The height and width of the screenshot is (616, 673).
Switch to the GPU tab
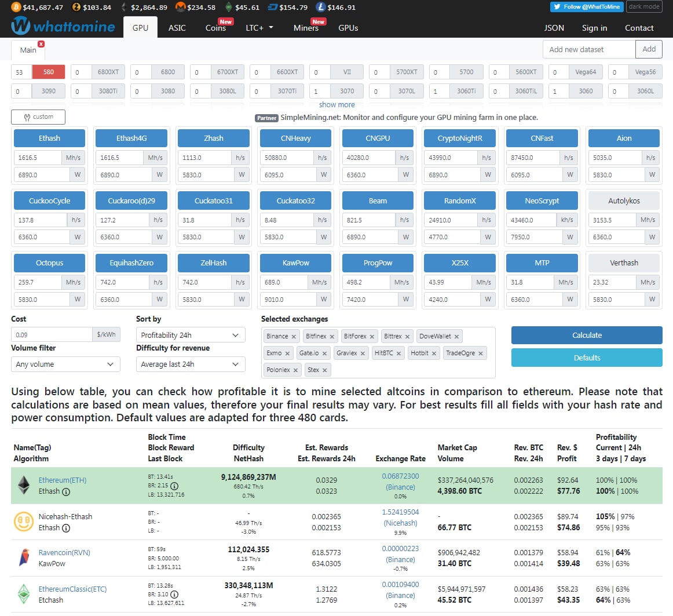point(140,27)
